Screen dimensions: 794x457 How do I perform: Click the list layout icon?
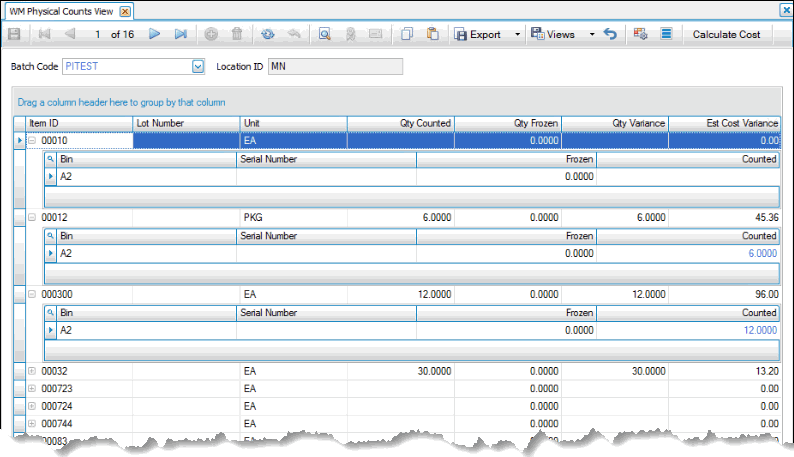pos(666,34)
